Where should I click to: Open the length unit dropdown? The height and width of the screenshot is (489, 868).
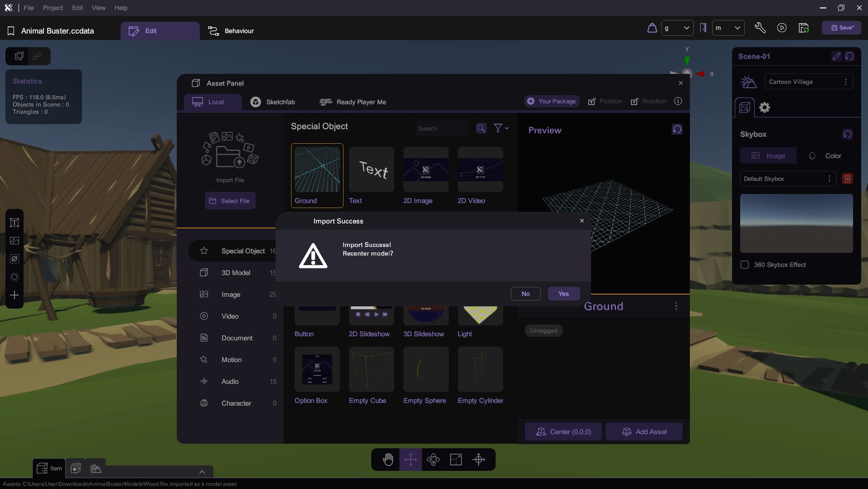click(727, 28)
